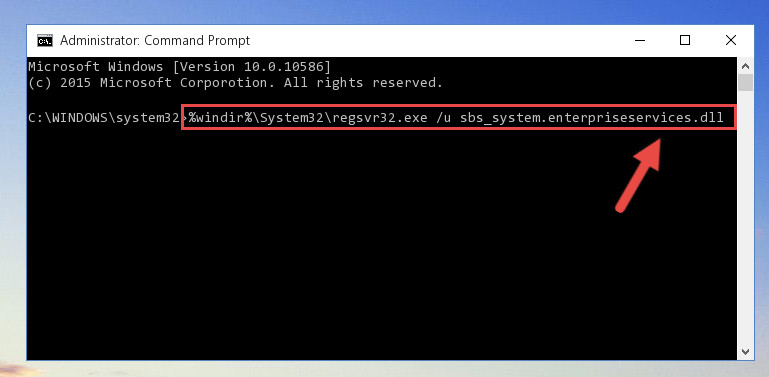This screenshot has height=377, width=769.
Task: Click the /u switch in the command
Action: point(443,118)
